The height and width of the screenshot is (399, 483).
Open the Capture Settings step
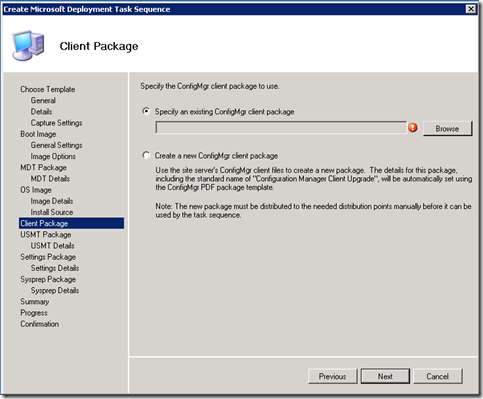[56, 123]
